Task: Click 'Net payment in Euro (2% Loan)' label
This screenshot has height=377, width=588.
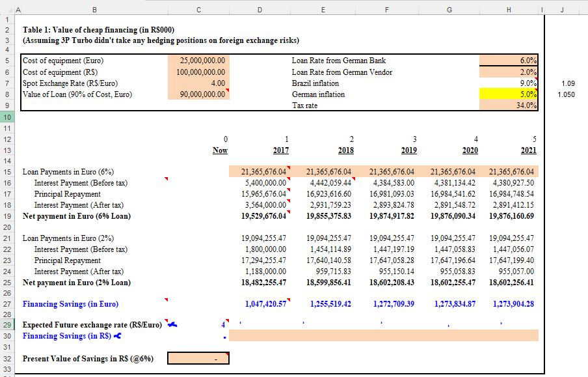Action: point(77,283)
